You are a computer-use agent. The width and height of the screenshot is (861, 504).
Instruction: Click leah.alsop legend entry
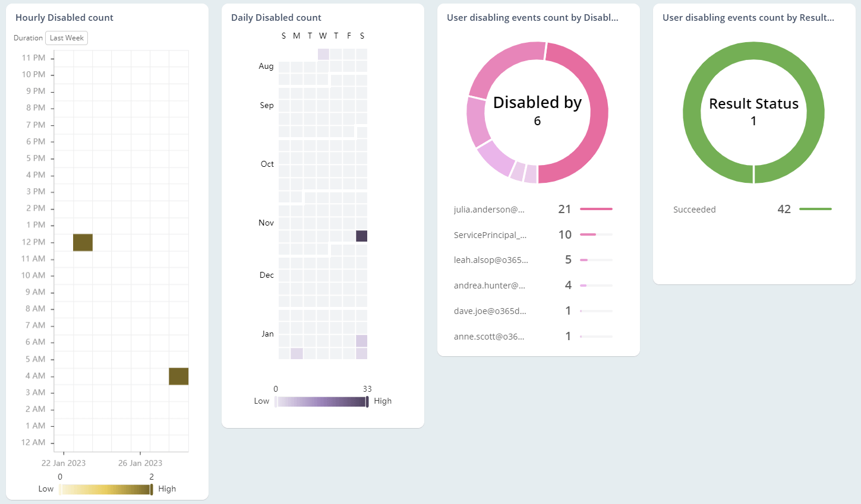click(490, 260)
